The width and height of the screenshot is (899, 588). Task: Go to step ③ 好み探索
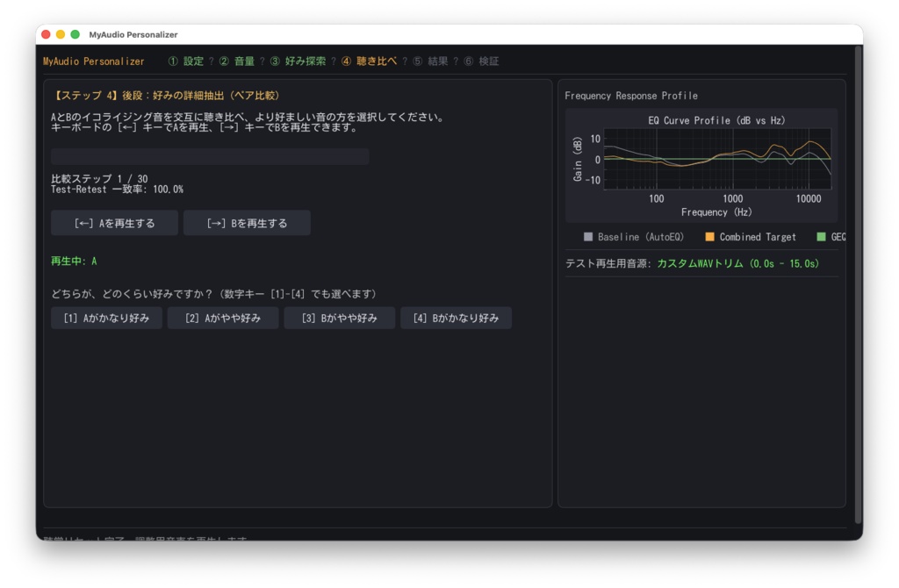point(298,61)
